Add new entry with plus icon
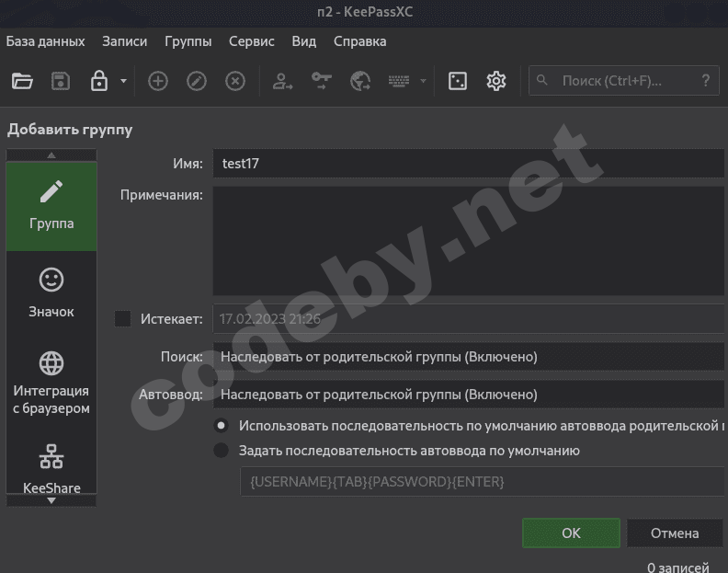This screenshot has height=573, width=728. point(158,81)
